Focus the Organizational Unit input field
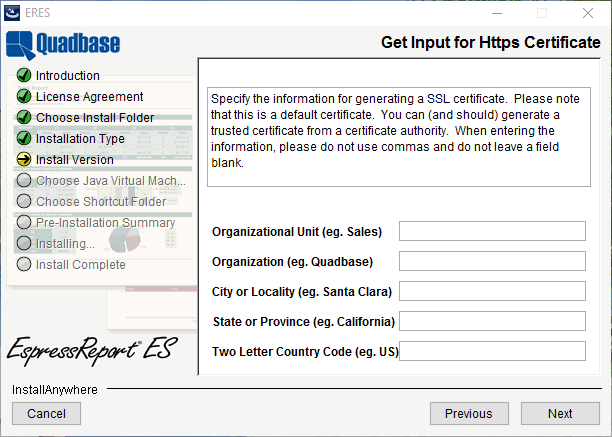The image size is (612, 437). pos(492,231)
